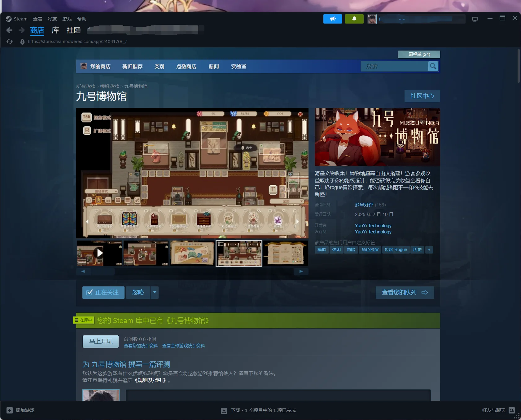Click the page vertical scrollbar

pyautogui.click(x=519, y=66)
